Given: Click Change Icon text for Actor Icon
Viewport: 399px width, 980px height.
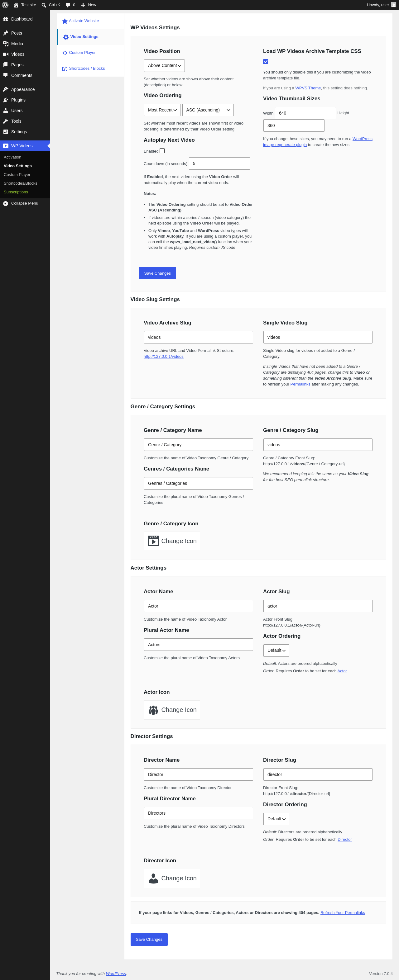Looking at the screenshot, I should click(x=179, y=710).
